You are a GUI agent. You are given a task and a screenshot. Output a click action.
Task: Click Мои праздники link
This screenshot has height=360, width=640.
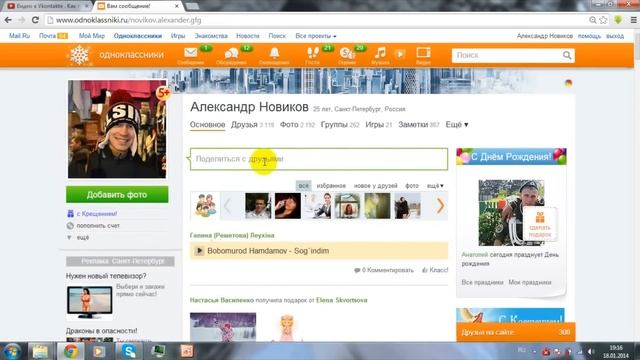click(530, 282)
